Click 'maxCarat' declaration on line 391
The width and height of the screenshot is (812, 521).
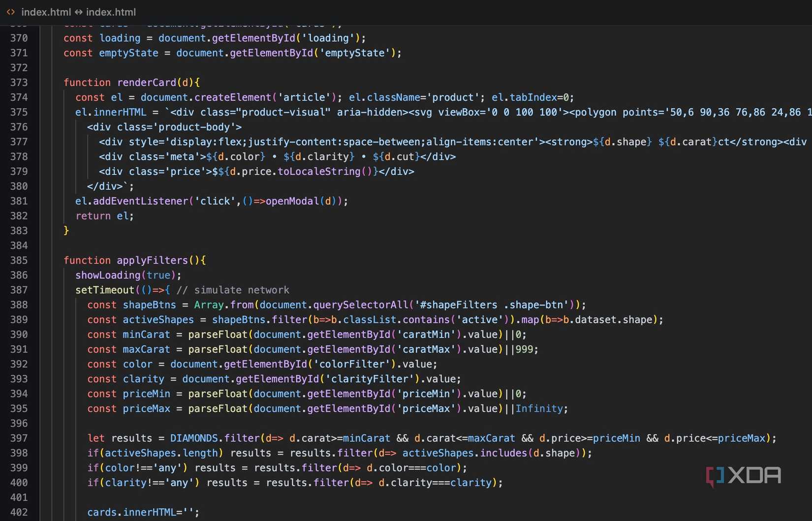click(146, 349)
